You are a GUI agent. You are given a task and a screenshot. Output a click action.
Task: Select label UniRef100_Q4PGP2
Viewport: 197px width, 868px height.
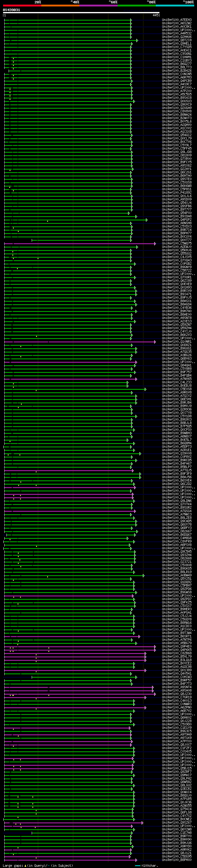pos(177,220)
